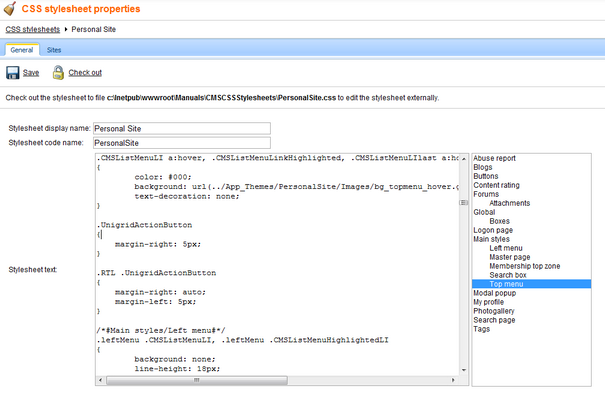Click the Personal Site breadcrumb text
This screenshot has width=605, height=394.
click(93, 29)
